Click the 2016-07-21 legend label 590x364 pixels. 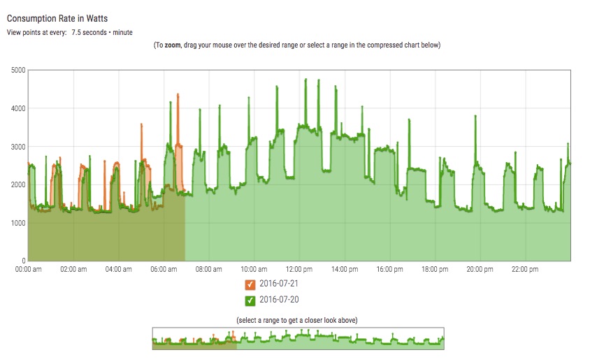278,284
